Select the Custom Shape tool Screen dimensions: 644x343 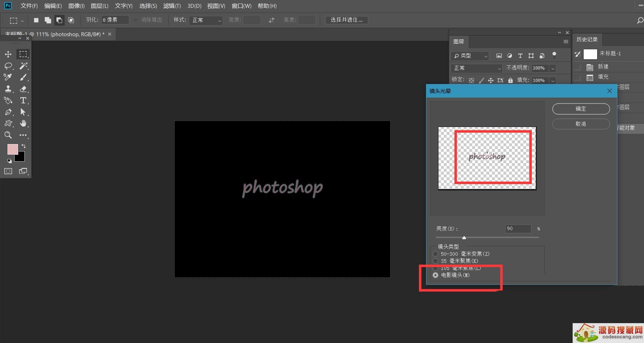8,123
